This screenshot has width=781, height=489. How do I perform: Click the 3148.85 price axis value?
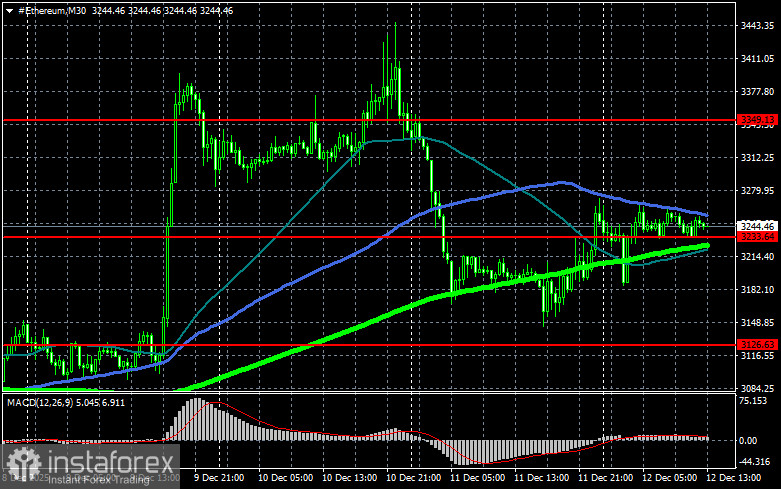[x=758, y=323]
